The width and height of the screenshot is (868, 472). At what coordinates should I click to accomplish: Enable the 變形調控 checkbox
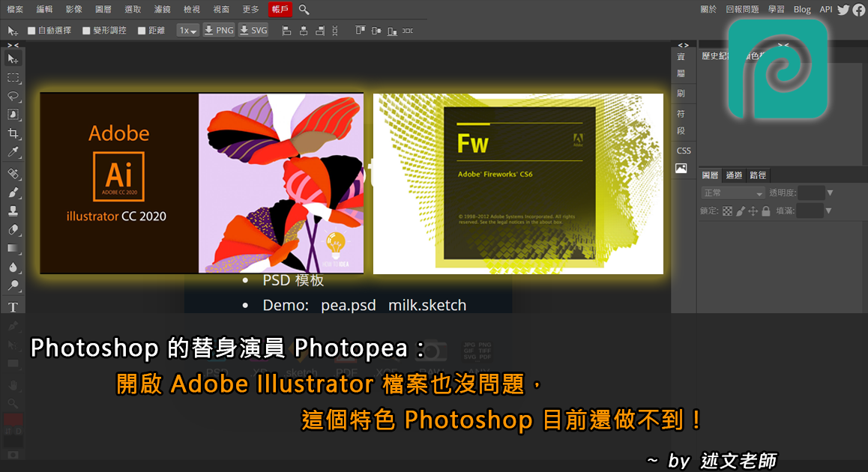pos(86,31)
